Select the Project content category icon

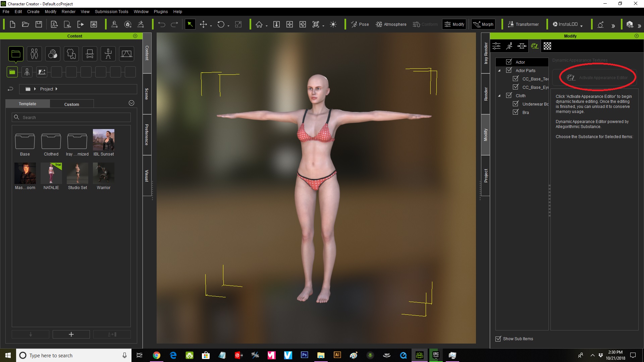(16, 54)
